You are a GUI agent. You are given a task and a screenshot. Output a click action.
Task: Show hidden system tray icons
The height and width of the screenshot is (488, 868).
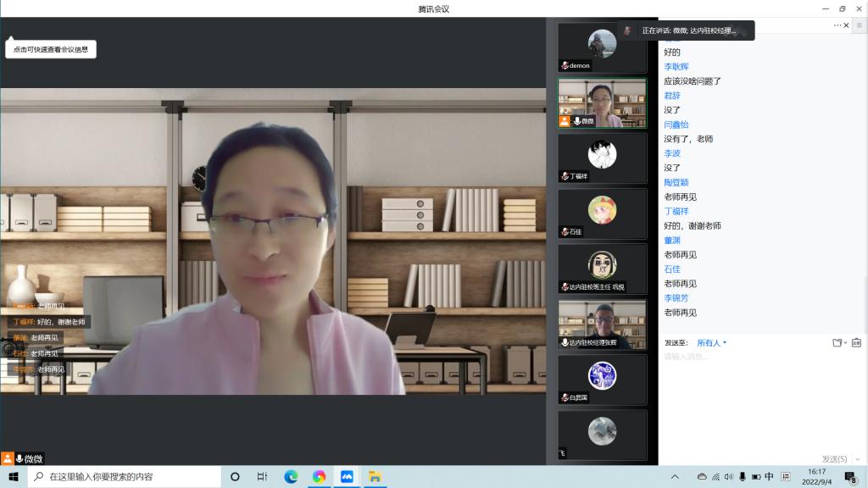(675, 477)
